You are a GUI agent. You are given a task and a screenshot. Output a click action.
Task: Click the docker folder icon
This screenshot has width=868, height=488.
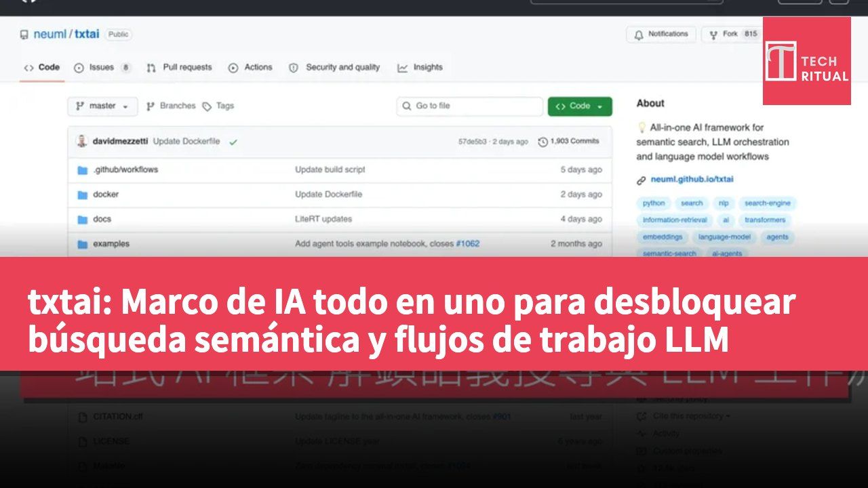click(x=83, y=195)
